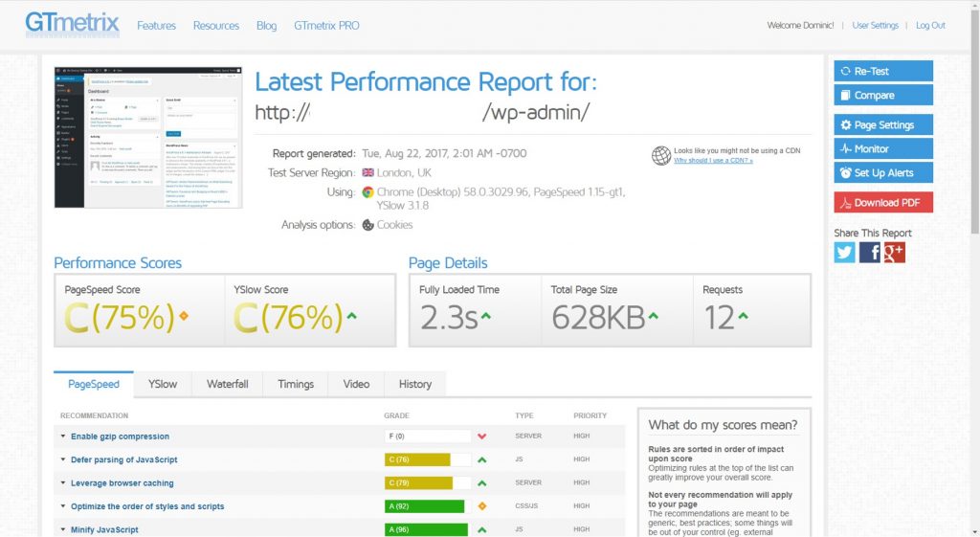Click the RECOMMENDATION column header

click(95, 415)
